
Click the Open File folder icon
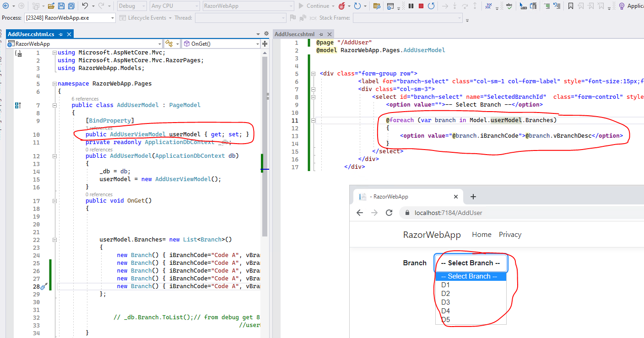(x=51, y=6)
